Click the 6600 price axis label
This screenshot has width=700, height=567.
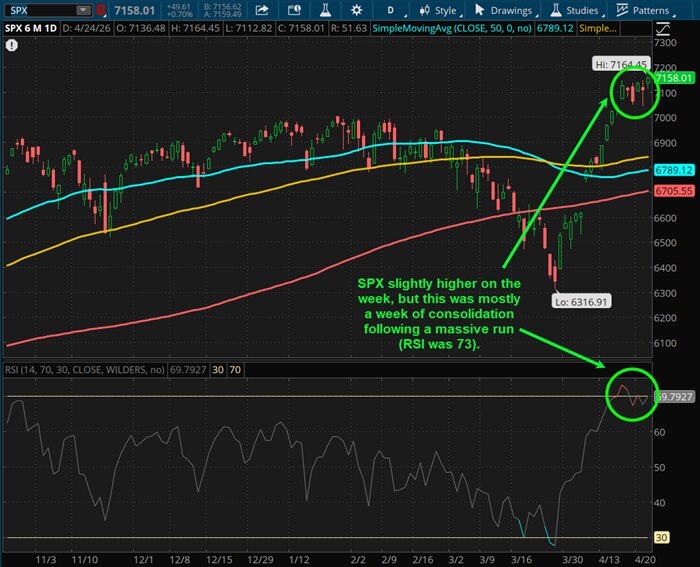point(665,218)
